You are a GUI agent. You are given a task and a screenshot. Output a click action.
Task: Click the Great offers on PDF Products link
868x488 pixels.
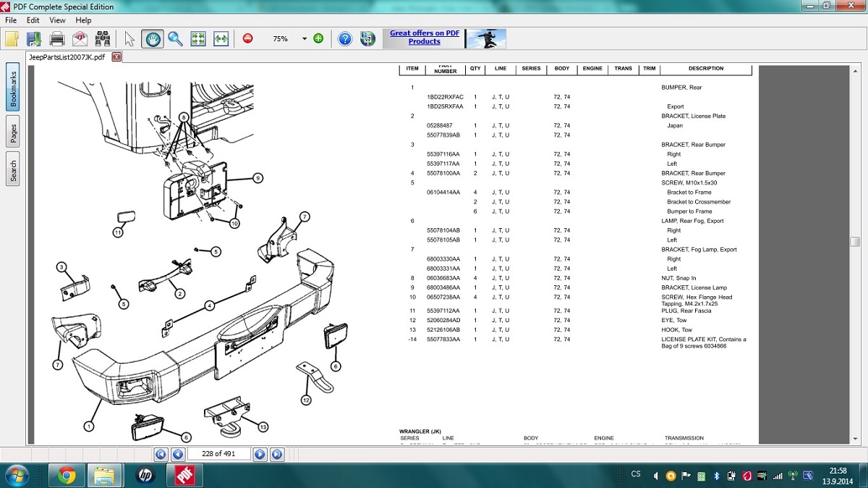point(424,38)
